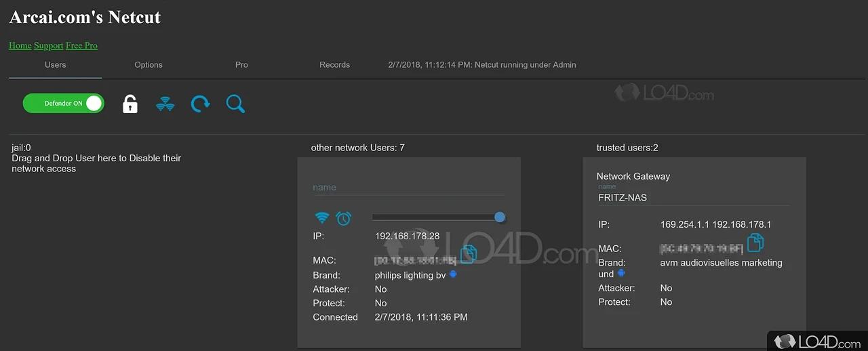868x351 pixels.
Task: Click the 'Network Gateway' title
Action: point(633,176)
